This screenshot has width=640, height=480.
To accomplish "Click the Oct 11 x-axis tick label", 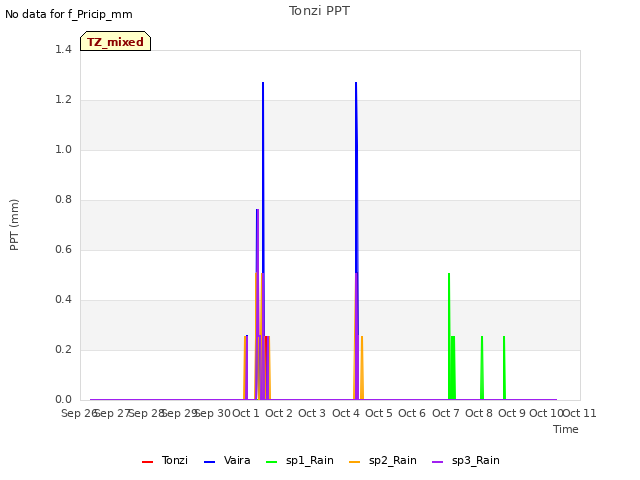I will point(580,413).
